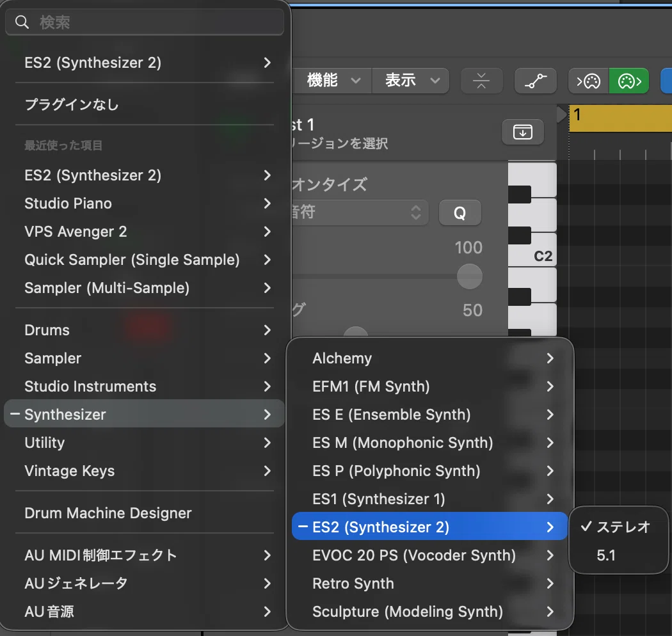
Task: Click the strength slider knob at 100
Action: tap(470, 276)
